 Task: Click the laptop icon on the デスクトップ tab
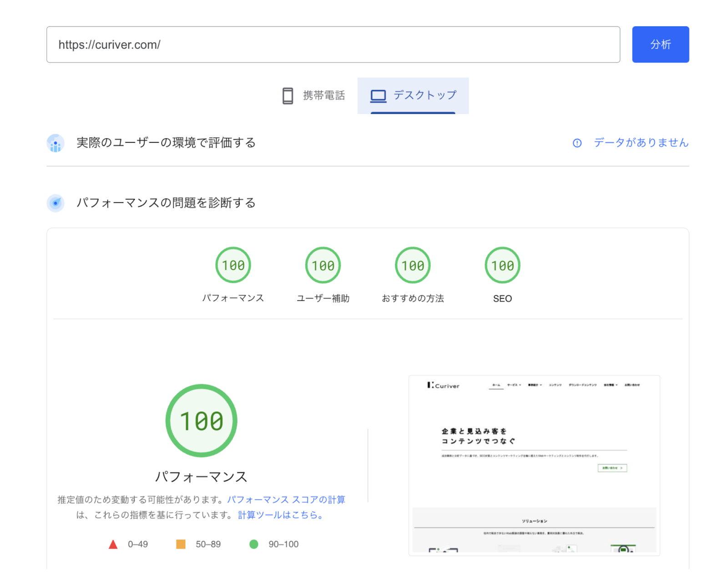point(378,96)
